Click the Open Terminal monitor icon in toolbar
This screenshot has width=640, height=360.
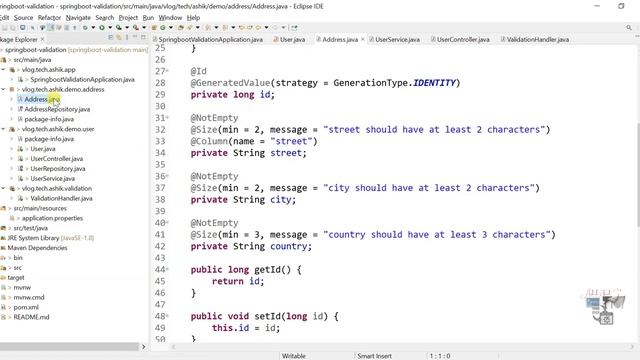tap(22, 27)
